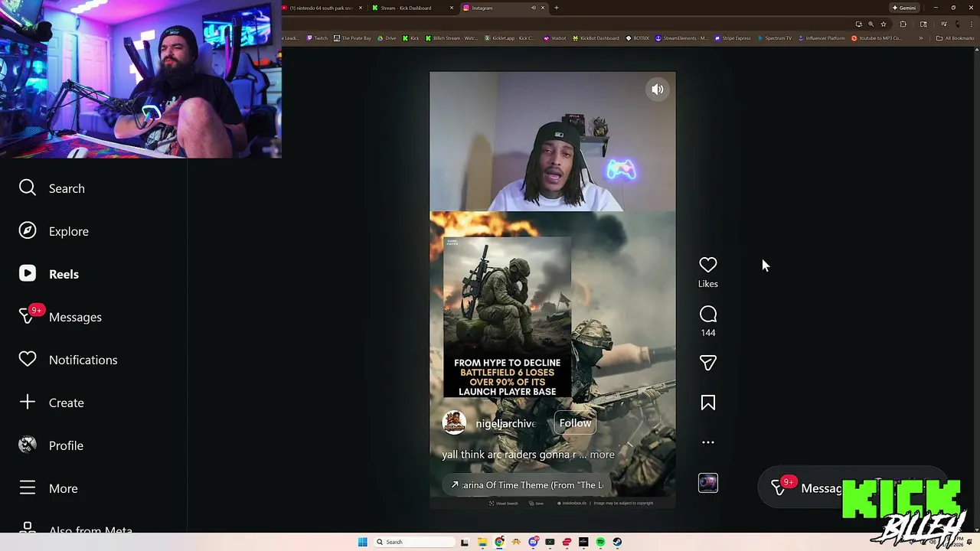This screenshot has width=980, height=551.
Task: Open Profile from the sidebar
Action: (51, 445)
